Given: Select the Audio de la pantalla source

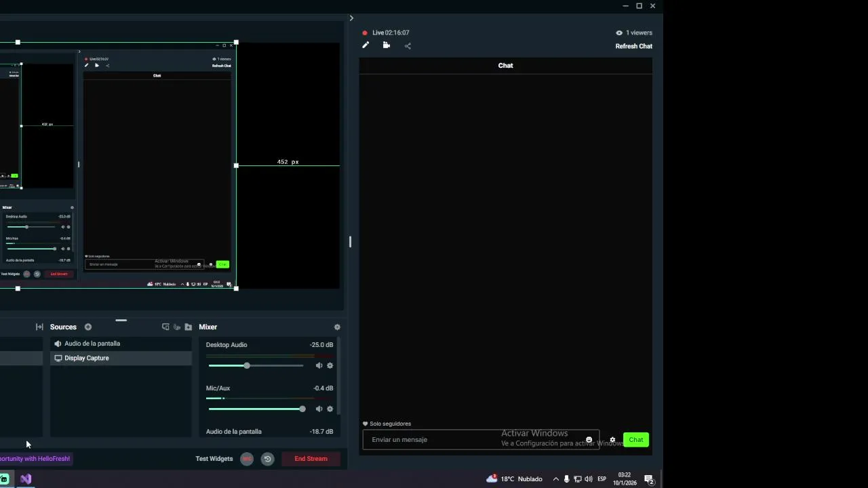Looking at the screenshot, I should 121,344.
